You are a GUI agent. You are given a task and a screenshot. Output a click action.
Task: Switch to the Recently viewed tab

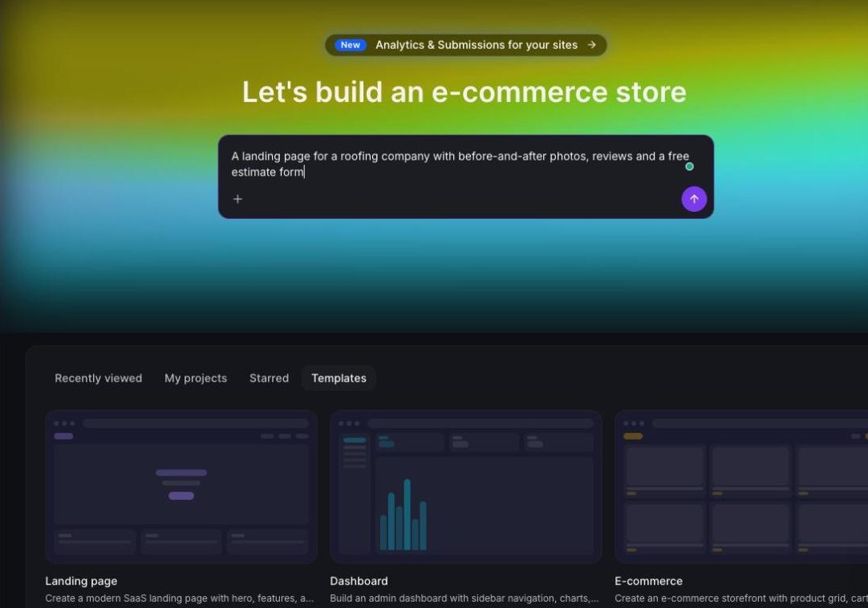99,379
